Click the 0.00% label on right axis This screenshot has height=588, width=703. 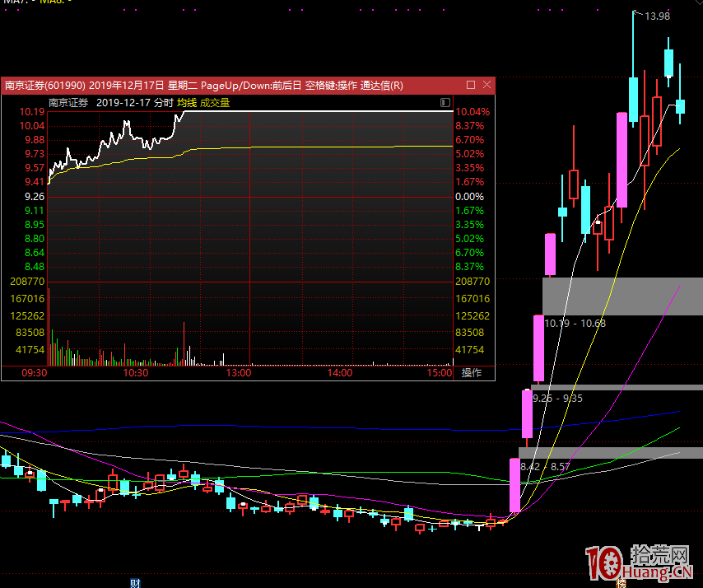pyautogui.click(x=469, y=197)
